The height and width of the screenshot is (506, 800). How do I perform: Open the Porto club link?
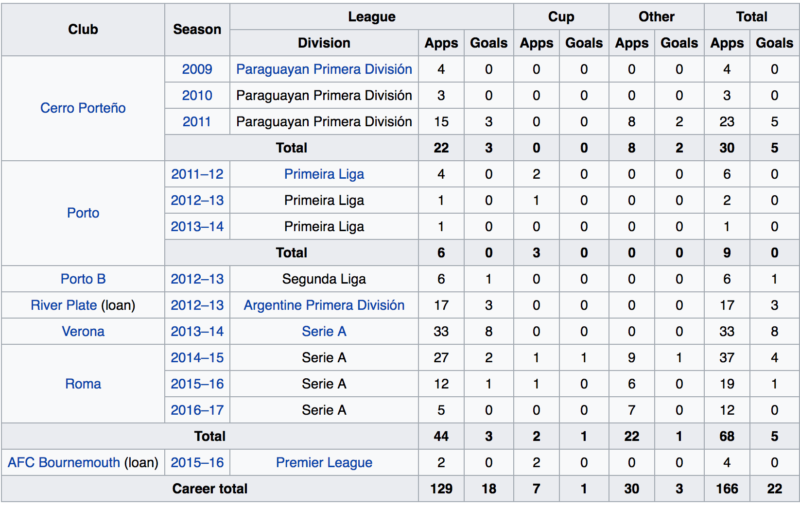[x=83, y=213]
